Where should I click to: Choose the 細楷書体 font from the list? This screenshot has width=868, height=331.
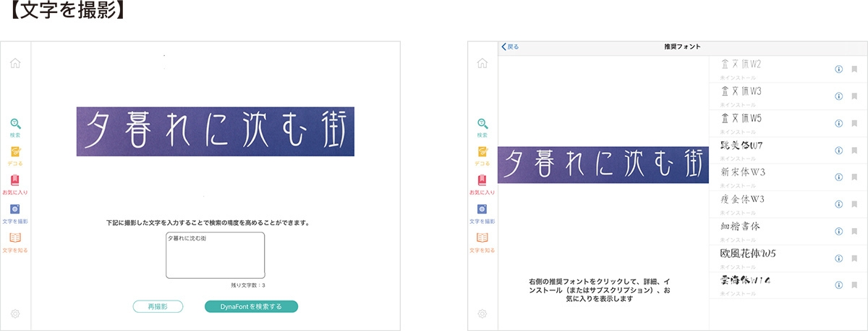click(767, 231)
